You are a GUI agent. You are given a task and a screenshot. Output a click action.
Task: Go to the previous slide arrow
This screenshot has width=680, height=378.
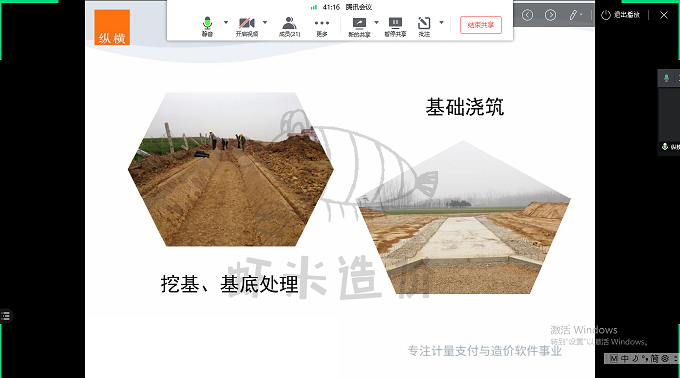(x=527, y=15)
